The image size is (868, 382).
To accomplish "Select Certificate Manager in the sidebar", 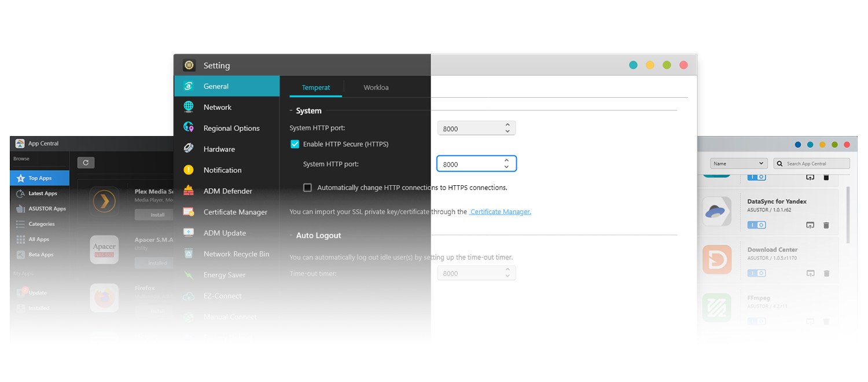I will [234, 212].
